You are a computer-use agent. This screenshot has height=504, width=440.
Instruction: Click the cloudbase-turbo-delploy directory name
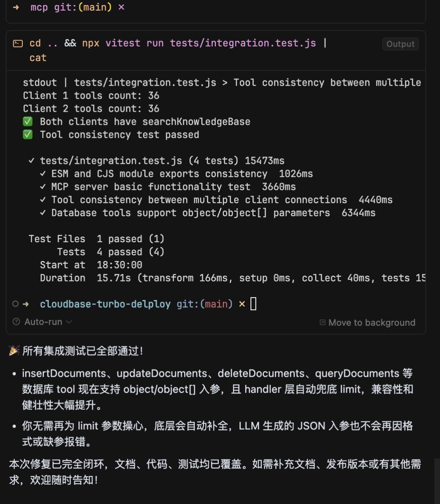point(105,304)
